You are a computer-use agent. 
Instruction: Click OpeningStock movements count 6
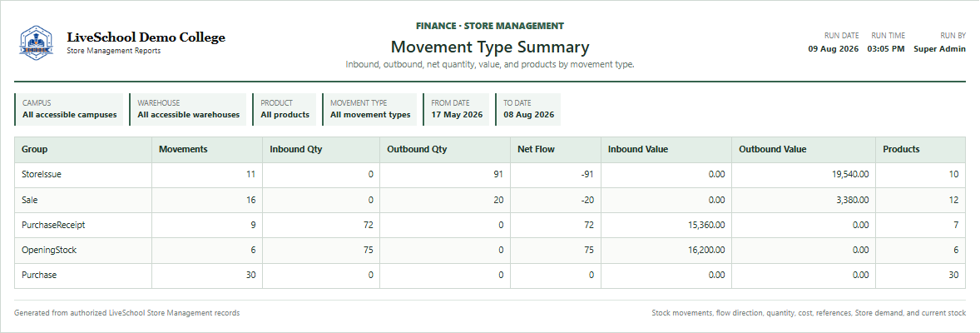(x=253, y=250)
